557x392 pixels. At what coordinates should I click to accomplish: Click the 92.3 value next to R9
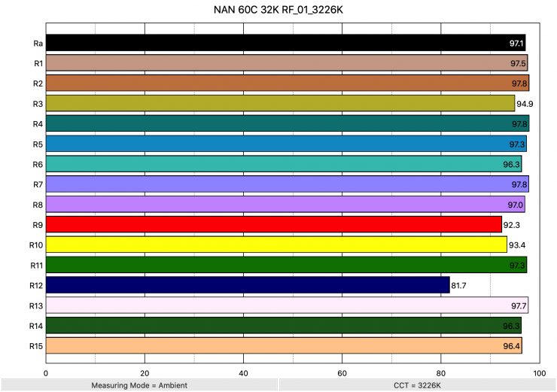coord(512,224)
